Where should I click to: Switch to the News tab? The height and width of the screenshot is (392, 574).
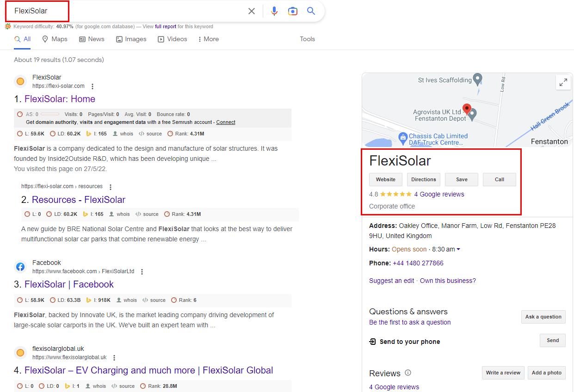coord(92,39)
